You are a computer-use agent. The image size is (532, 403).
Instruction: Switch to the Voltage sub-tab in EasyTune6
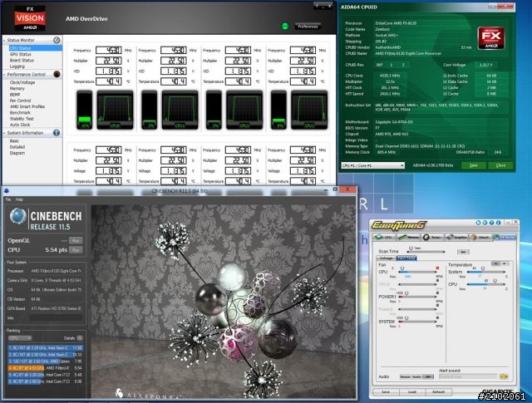(x=386, y=258)
